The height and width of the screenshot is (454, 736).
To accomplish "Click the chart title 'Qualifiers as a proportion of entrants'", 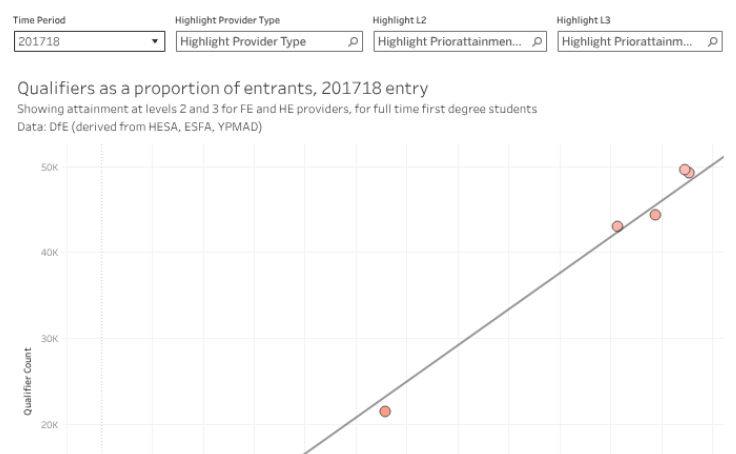I will pyautogui.click(x=214, y=88).
